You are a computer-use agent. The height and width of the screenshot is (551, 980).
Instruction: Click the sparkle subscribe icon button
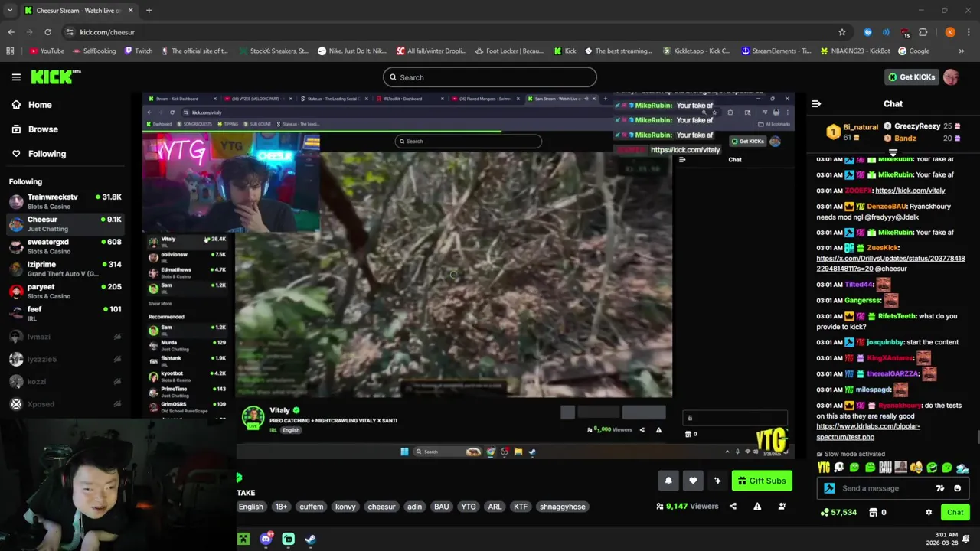(x=717, y=481)
